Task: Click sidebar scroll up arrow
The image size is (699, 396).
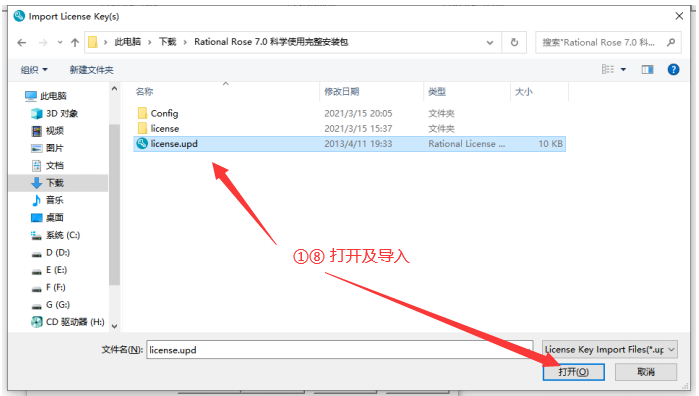Action: click(114, 89)
